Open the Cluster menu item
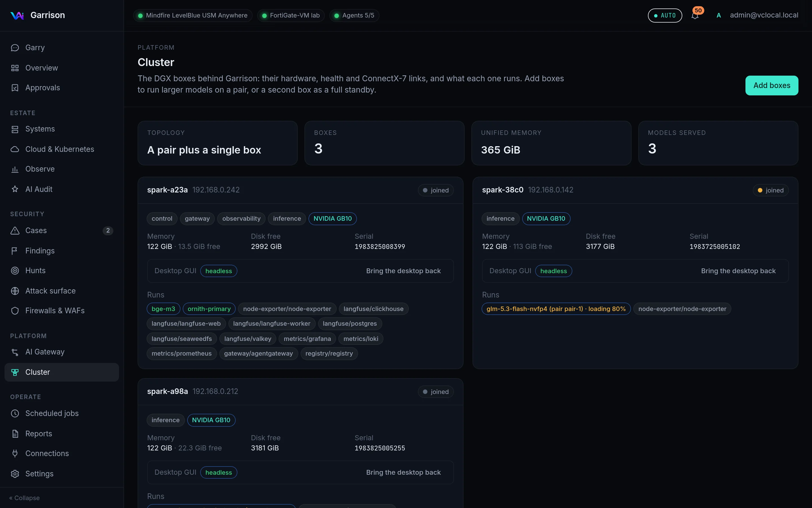Screen dimensions: 812x508 coord(62,372)
